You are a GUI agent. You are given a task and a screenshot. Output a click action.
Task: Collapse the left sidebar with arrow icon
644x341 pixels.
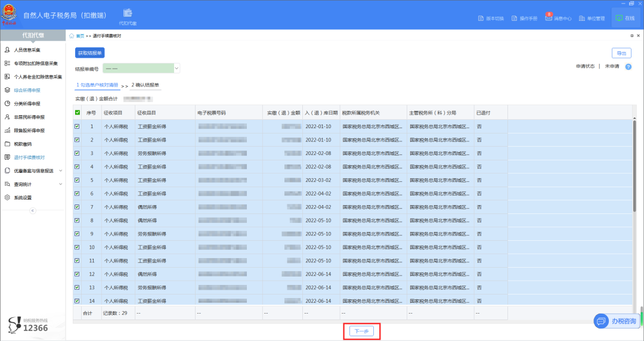click(33, 210)
